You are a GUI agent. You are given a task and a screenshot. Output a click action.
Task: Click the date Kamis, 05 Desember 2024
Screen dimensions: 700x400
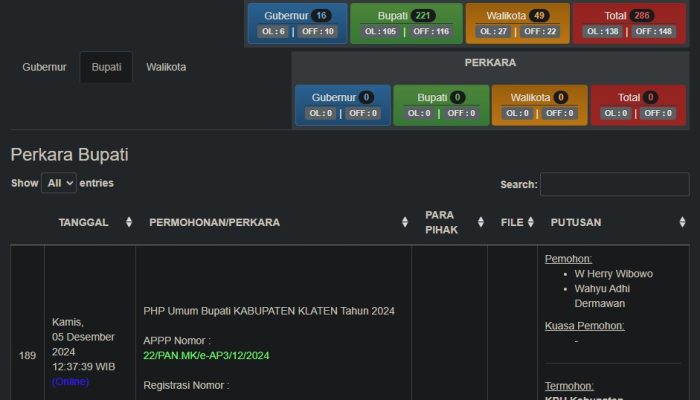pos(83,337)
